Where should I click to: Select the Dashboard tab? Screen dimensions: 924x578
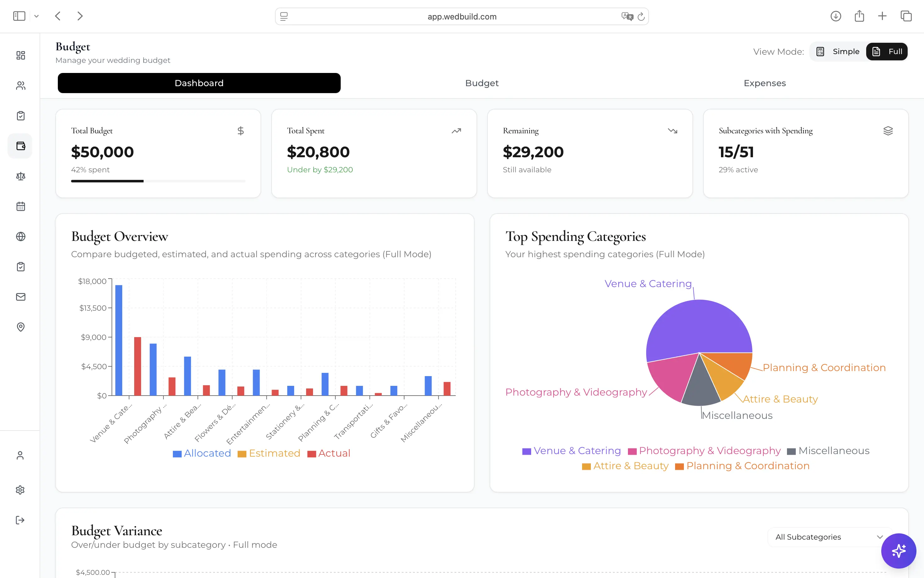tap(199, 83)
